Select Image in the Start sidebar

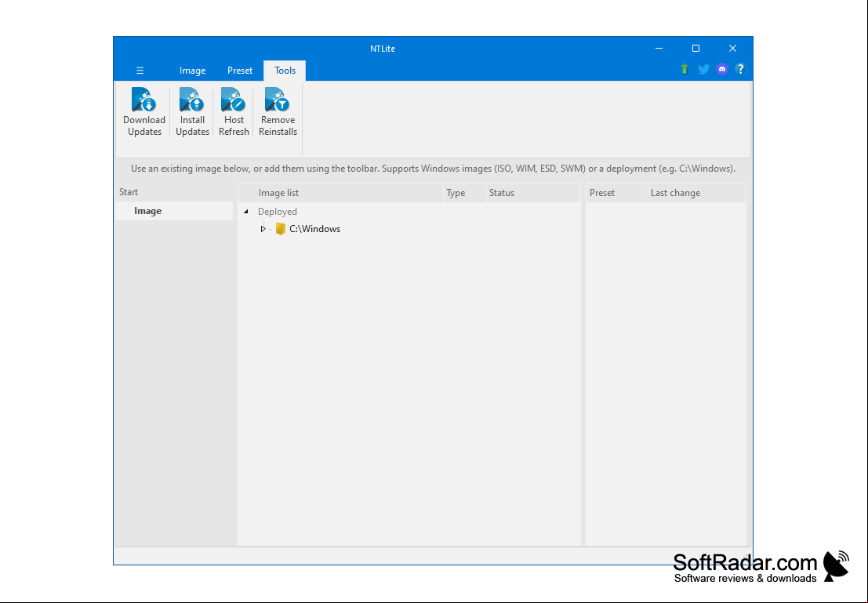point(174,211)
